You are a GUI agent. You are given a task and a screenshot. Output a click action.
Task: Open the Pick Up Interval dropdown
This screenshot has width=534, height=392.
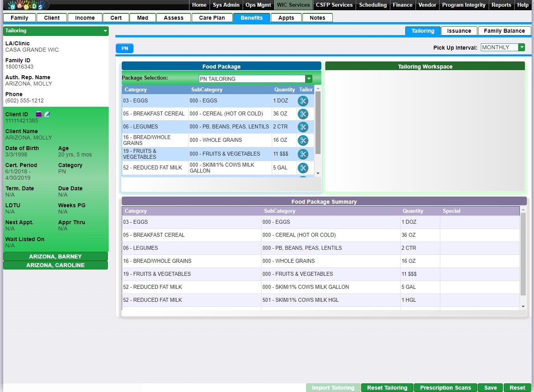522,47
